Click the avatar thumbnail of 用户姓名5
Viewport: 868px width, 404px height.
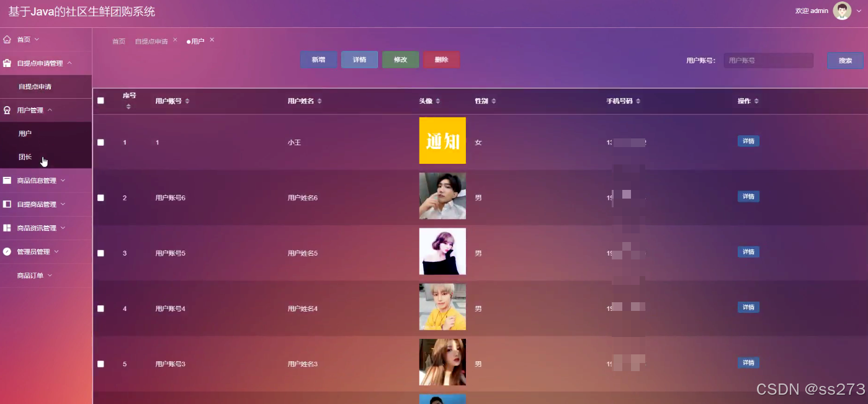442,251
